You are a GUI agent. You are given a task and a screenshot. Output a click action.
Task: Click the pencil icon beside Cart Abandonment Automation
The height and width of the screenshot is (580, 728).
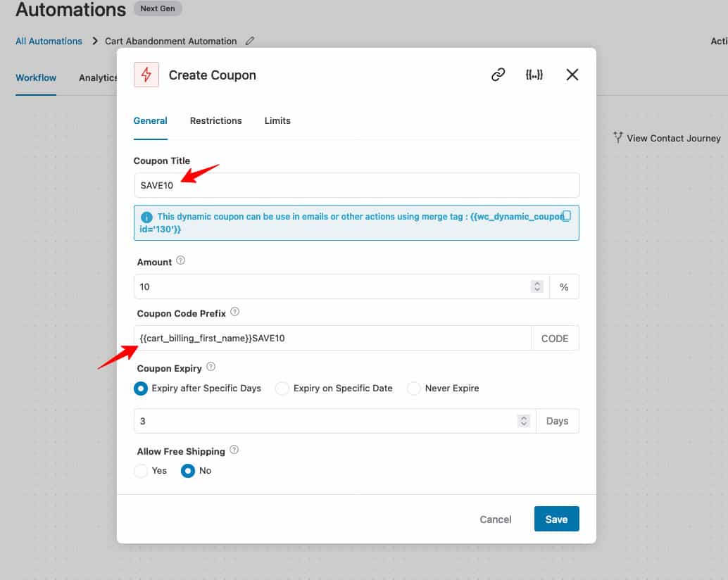[250, 41]
